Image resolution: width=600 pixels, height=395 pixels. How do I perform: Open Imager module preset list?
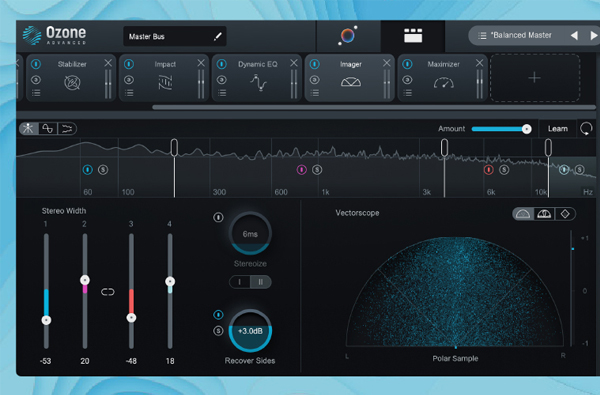(x=315, y=93)
